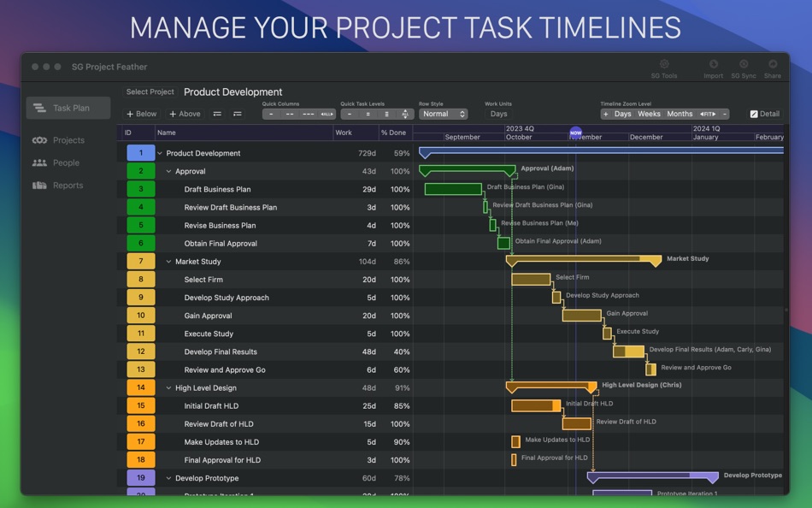This screenshot has width=812, height=508.
Task: Collapse the Product Development row
Action: (x=160, y=153)
